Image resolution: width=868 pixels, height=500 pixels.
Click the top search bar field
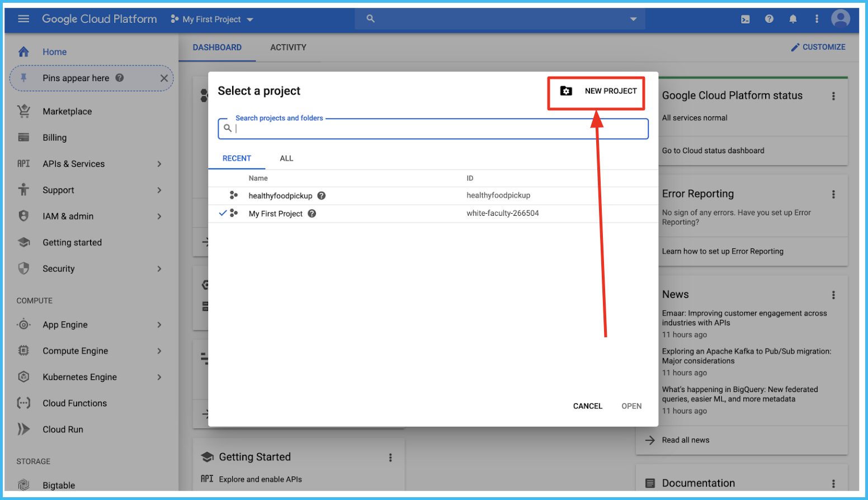500,19
